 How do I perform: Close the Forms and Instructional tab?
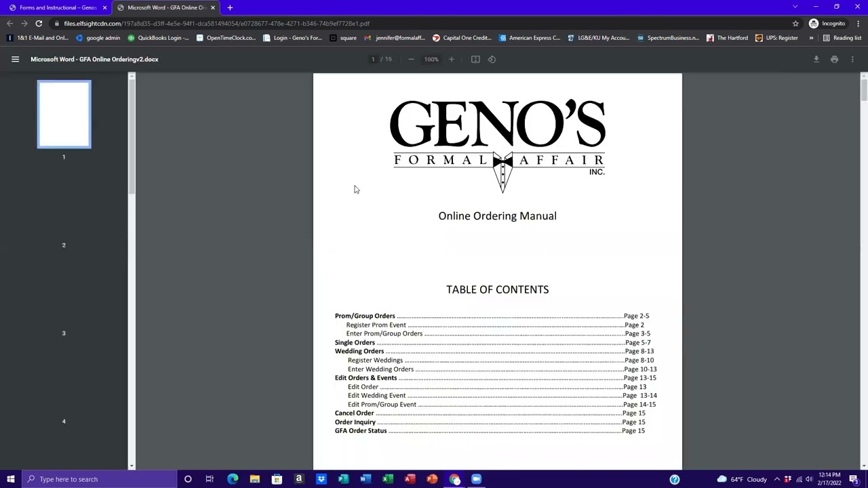click(x=104, y=7)
